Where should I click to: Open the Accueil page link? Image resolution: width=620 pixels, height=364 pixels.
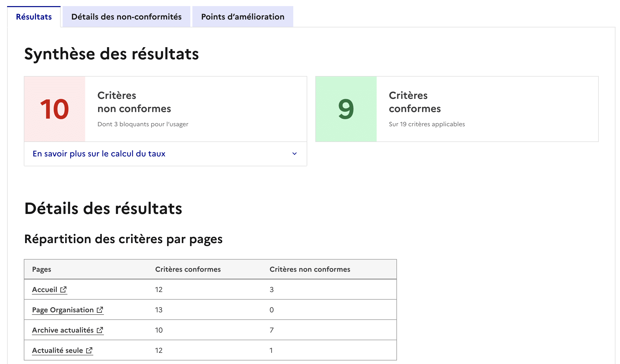pos(49,289)
